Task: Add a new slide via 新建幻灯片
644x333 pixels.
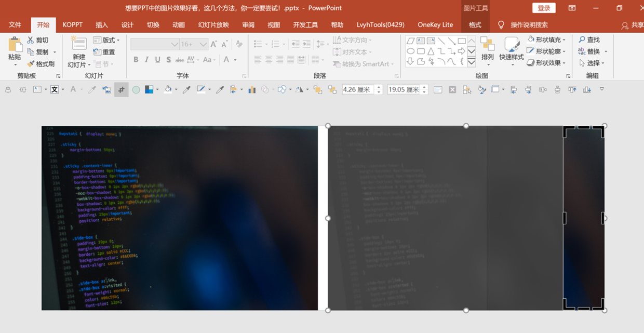Action: pos(78,52)
